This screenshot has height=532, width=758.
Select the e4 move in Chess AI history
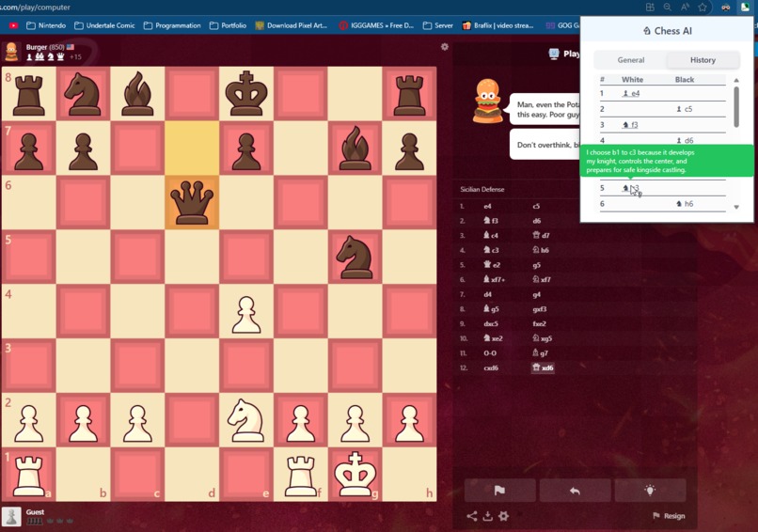click(x=631, y=93)
